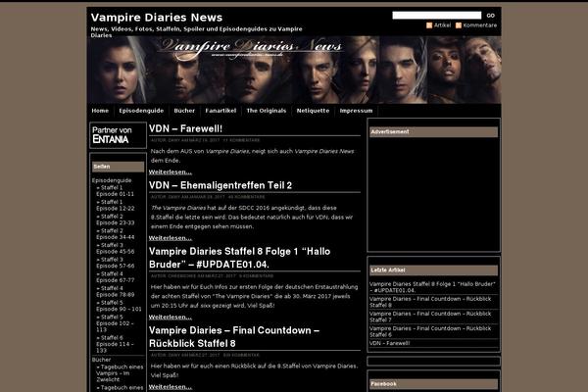Click Weiterlesen under Ehemaligentreffen Teil 2
588x392 pixels.
click(171, 238)
